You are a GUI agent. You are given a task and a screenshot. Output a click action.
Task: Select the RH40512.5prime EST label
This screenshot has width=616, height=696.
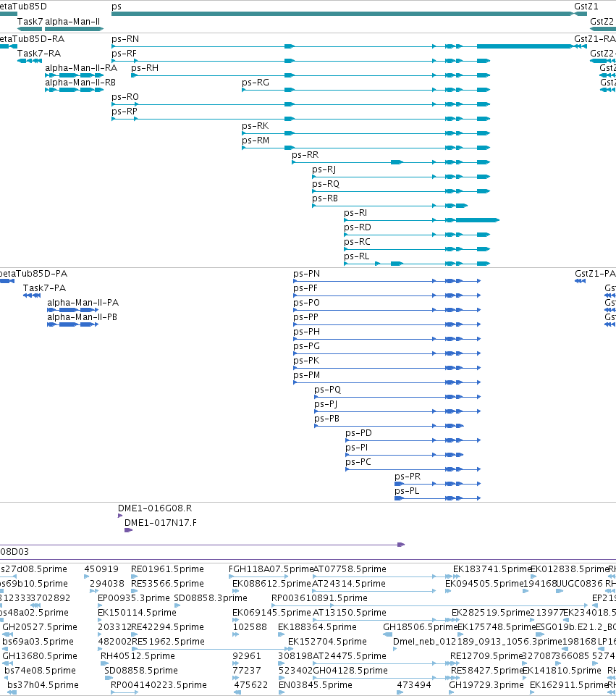[x=138, y=656]
